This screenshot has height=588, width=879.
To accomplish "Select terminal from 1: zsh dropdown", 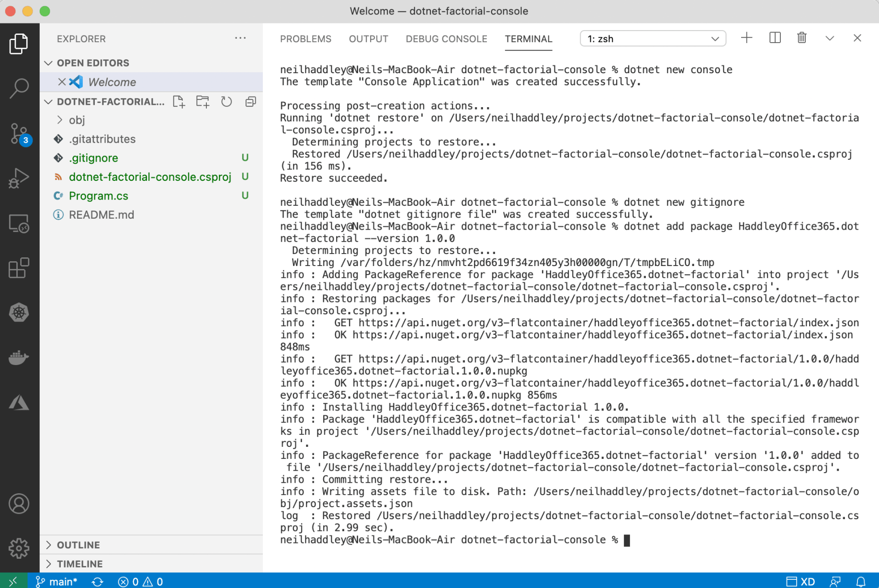I will [653, 39].
